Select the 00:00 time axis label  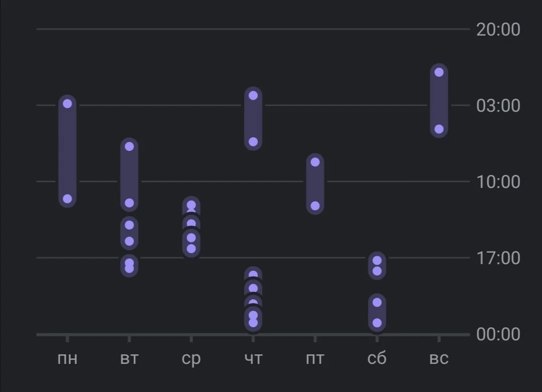pos(498,334)
